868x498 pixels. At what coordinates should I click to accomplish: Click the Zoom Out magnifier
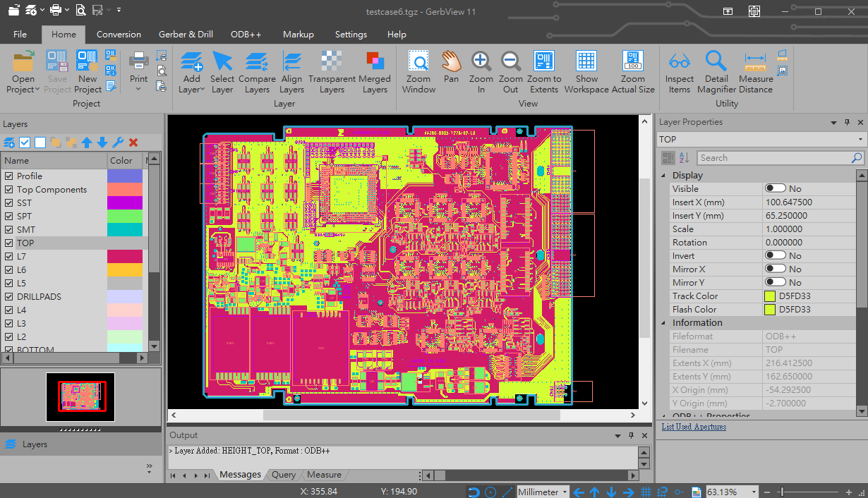511,72
